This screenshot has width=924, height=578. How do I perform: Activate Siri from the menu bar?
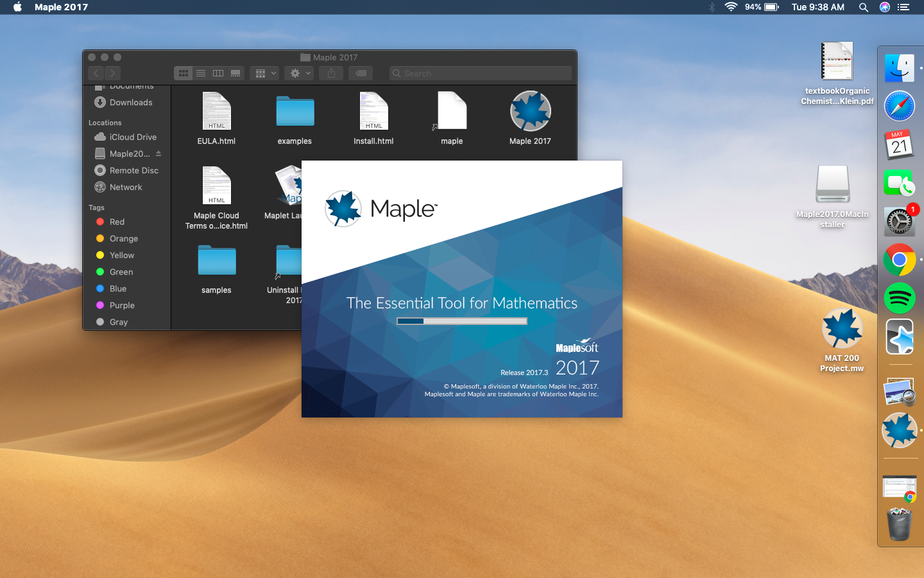point(884,7)
